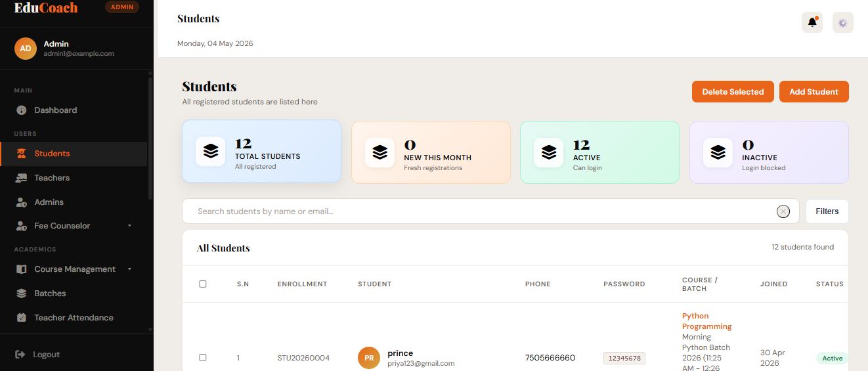Click the S.N column header
Image resolution: width=868 pixels, height=371 pixels.
tap(243, 284)
